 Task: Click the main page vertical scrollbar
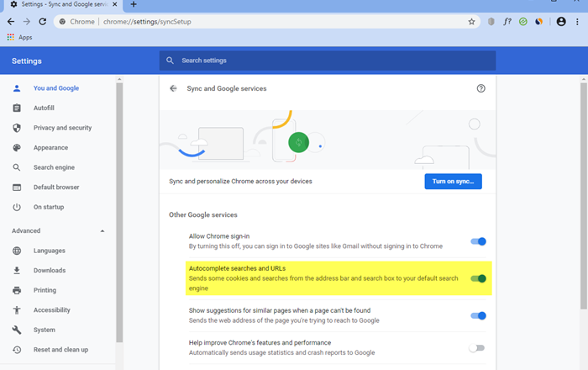coord(584,196)
